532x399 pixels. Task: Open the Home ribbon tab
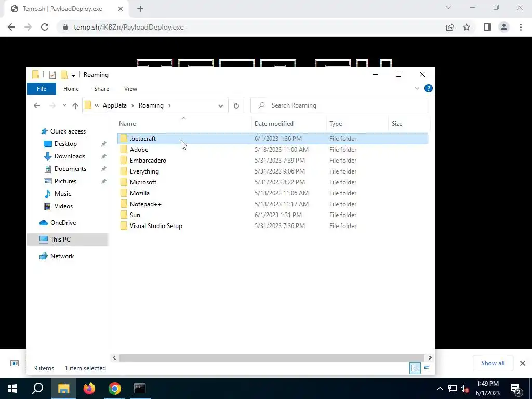click(71, 88)
